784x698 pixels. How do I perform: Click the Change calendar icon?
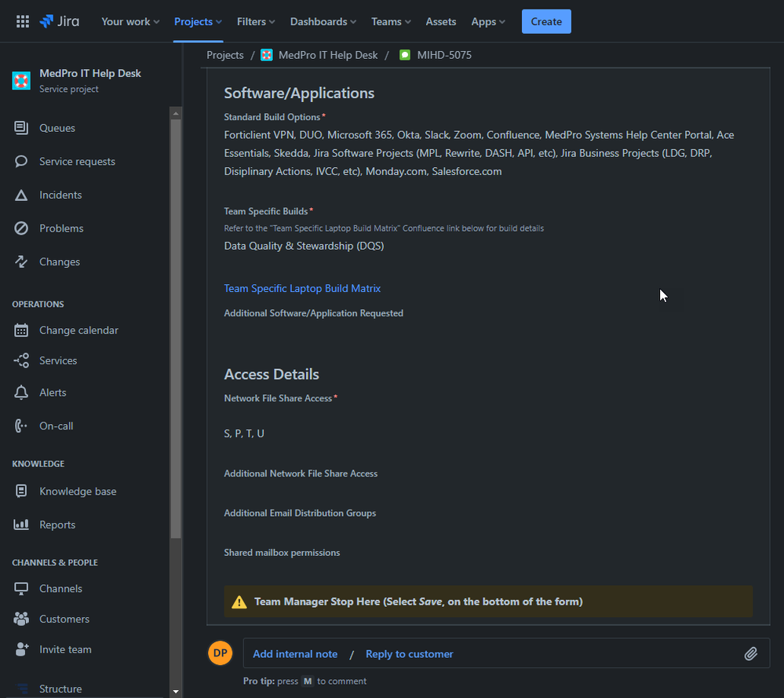coord(21,331)
